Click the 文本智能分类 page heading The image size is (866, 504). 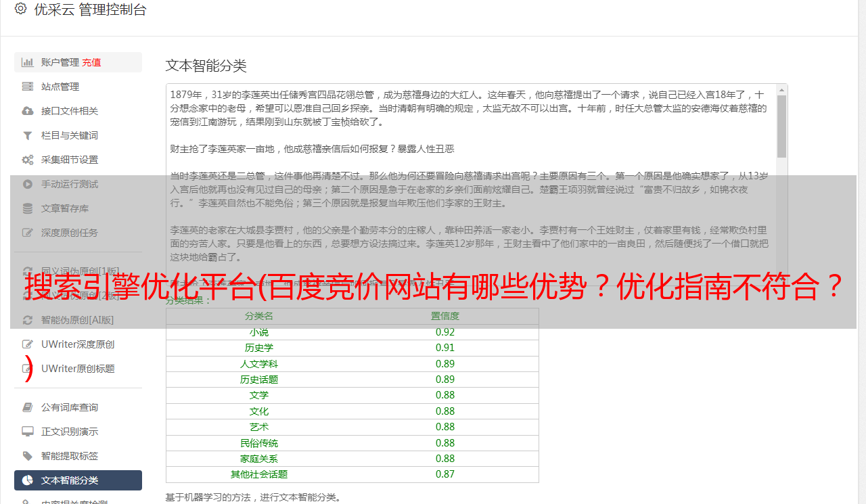coord(206,66)
